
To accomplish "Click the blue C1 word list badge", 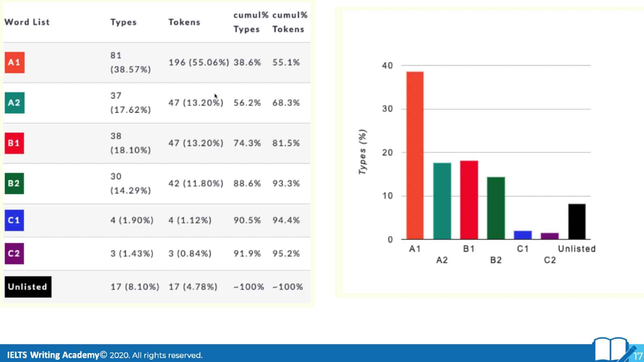I will 14,220.
